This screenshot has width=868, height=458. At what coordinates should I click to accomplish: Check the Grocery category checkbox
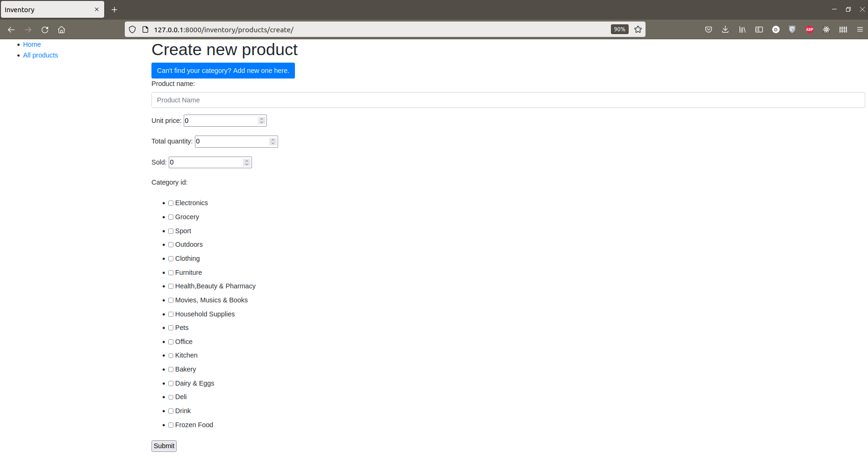[x=171, y=217]
